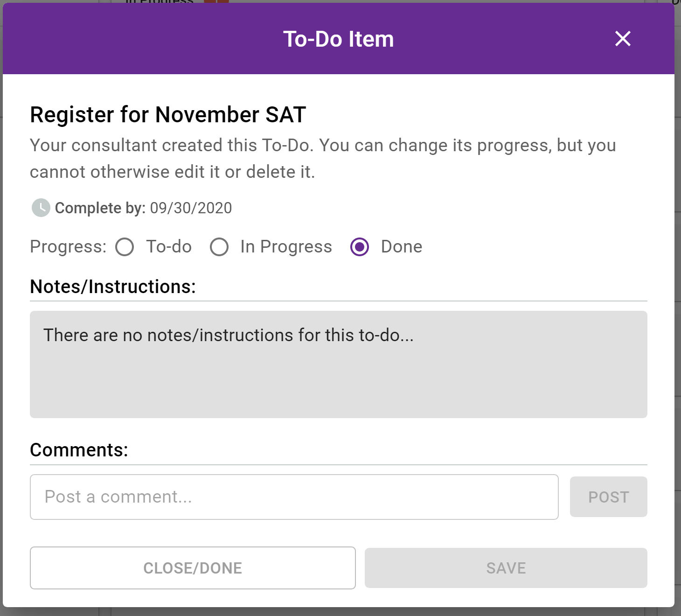Click the To-Do Item header title
Image resolution: width=681 pixels, height=616 pixels.
(x=339, y=39)
